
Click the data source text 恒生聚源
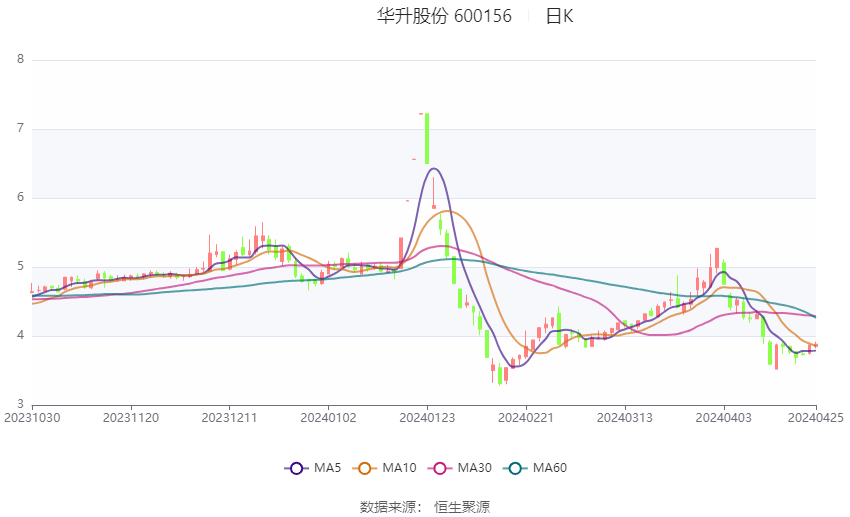(462, 507)
